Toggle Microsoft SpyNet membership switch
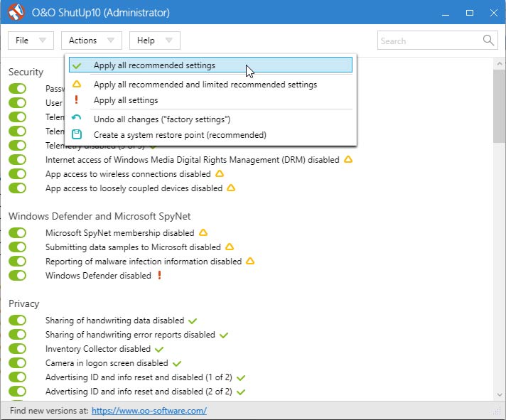The image size is (506, 420). coord(18,233)
